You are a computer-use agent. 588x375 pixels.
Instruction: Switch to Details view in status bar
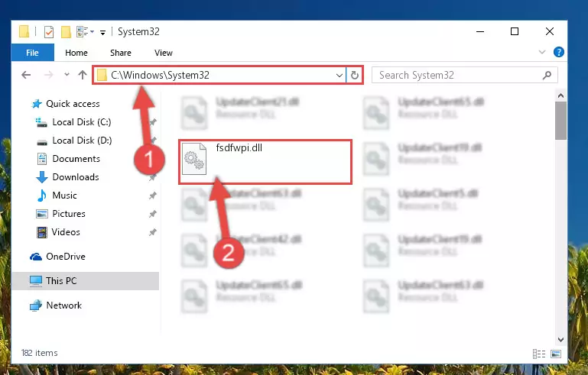click(x=539, y=354)
